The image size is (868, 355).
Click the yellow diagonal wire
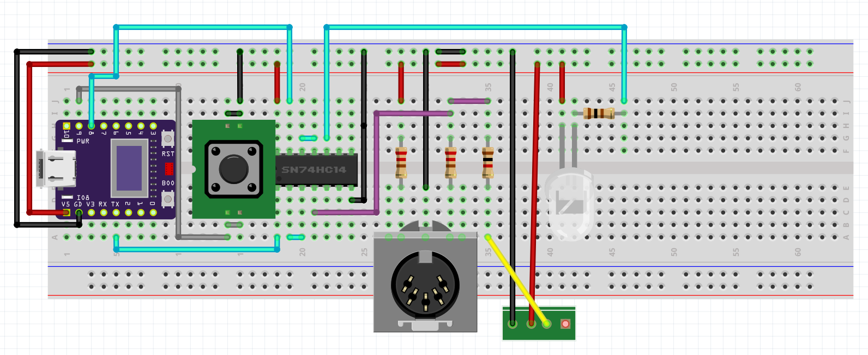point(517,280)
